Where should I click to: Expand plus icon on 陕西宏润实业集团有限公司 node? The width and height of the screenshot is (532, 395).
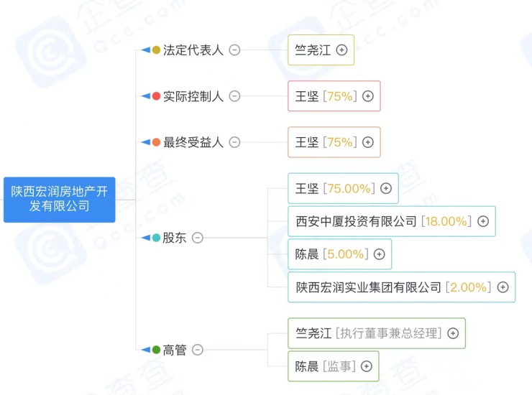coord(503,287)
